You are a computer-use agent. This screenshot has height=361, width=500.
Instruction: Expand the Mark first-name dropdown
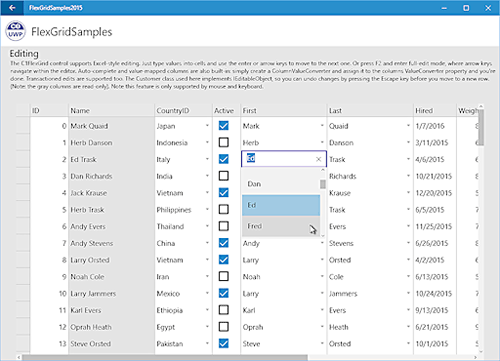(x=322, y=126)
